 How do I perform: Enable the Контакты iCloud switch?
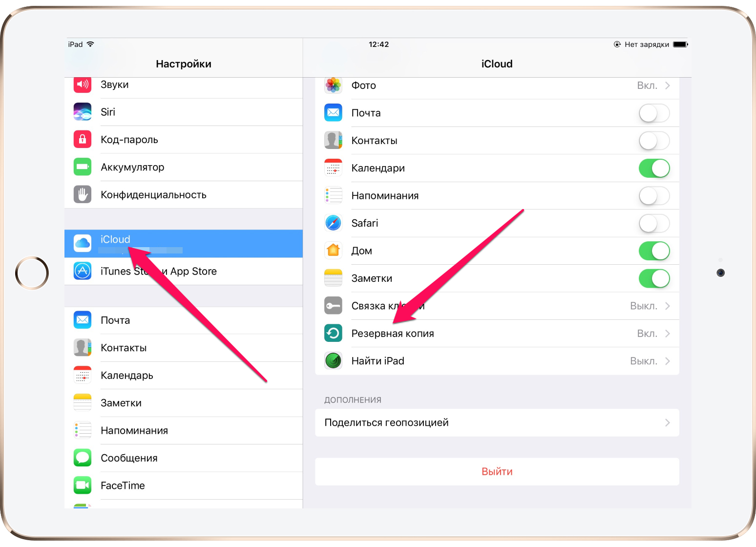click(654, 141)
